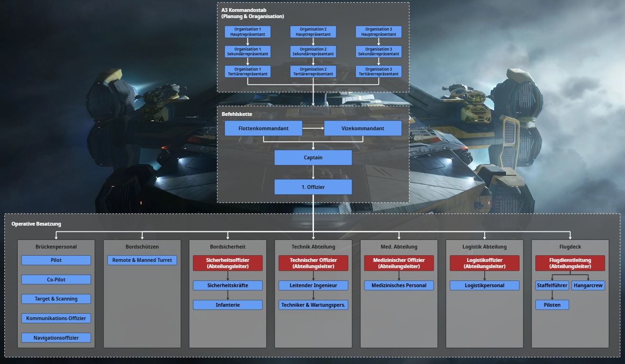Viewport: 625px width, 364px height.
Task: Click the Staffelführer box in Flugdeck
Action: tap(552, 285)
